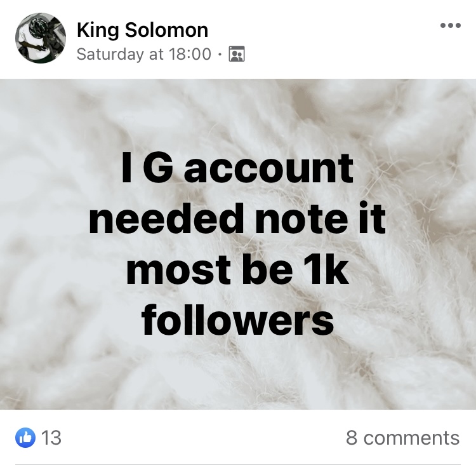This screenshot has width=476, height=465.
Task: Click the 'needed note it' text line
Action: [237, 219]
